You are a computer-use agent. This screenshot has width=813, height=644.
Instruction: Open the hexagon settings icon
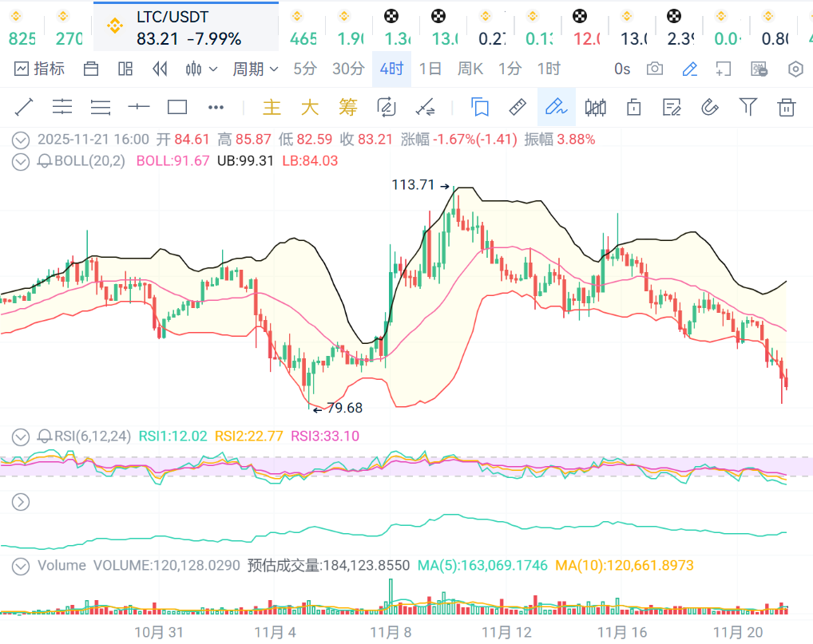pos(795,69)
